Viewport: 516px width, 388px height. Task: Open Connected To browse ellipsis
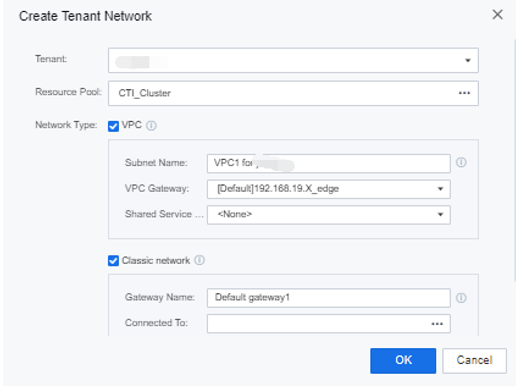[x=437, y=324]
